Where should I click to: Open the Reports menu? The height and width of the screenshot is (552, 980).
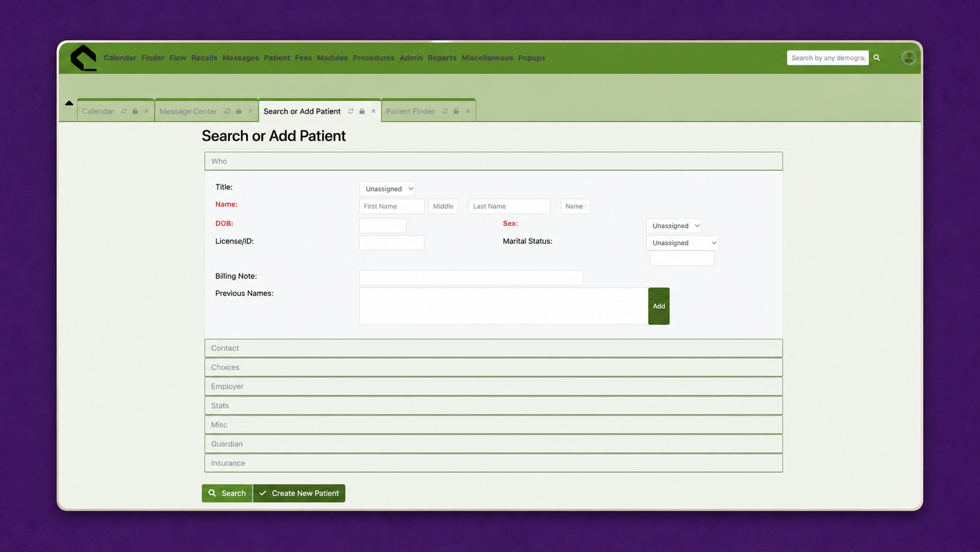(442, 58)
